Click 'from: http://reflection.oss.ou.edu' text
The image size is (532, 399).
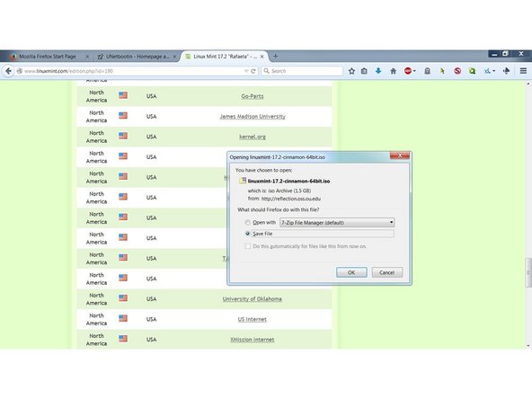pyautogui.click(x=284, y=199)
